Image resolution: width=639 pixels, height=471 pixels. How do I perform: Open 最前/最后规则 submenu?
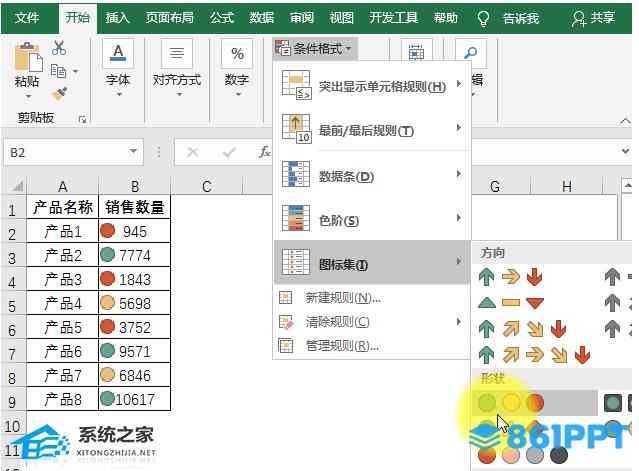[372, 130]
